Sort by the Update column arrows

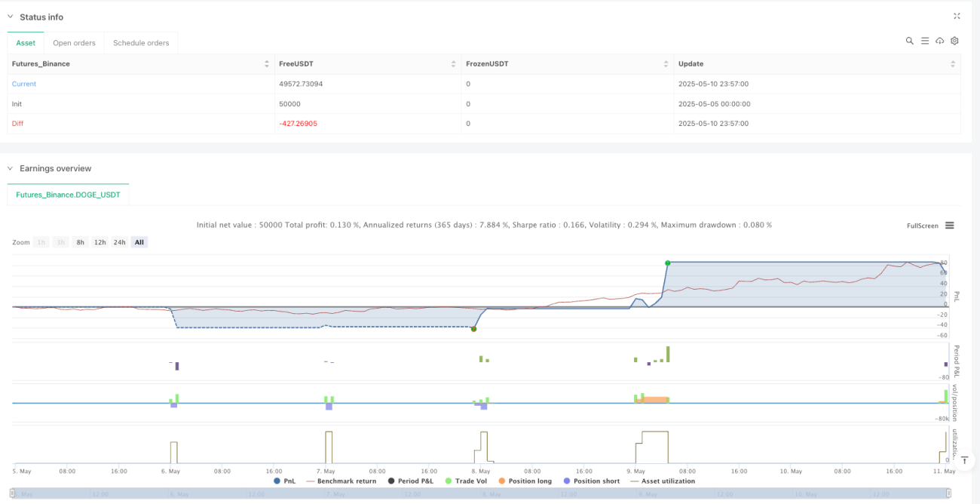pos(953,64)
